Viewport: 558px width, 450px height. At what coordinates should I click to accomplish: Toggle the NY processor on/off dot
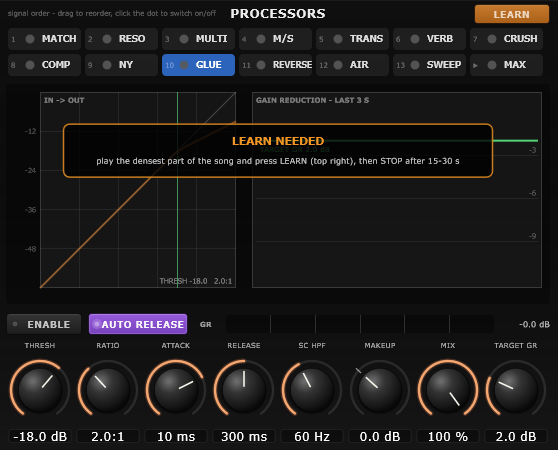coord(107,65)
